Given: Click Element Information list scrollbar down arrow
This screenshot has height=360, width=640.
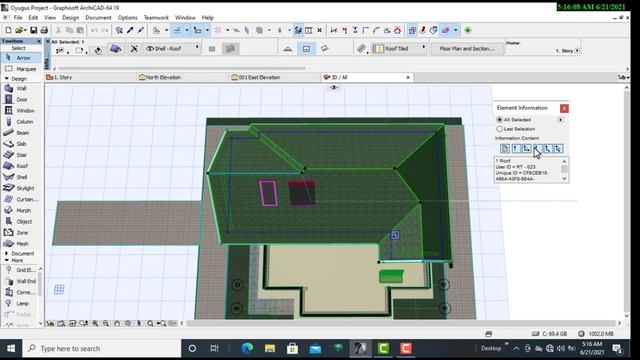Looking at the screenshot, I should [x=564, y=179].
